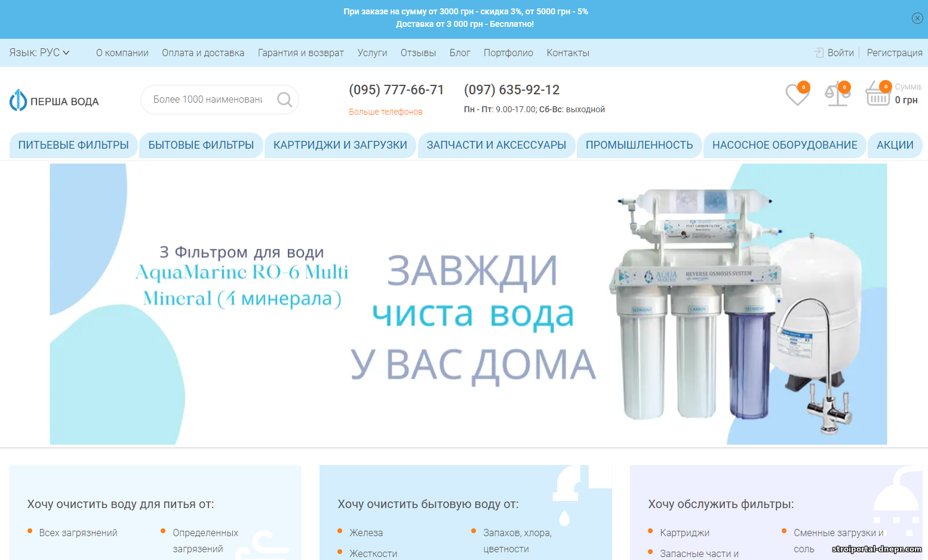
Task: Expand the Язык: РУС language dropdown
Action: (x=39, y=53)
